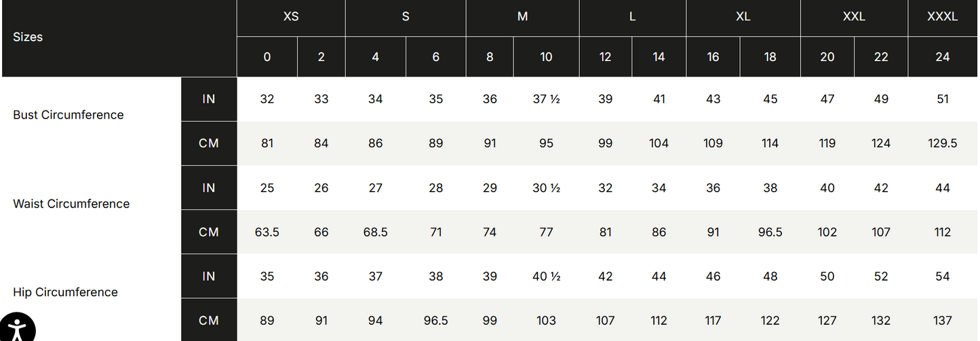
Task: Click the 37 ½ bust value
Action: coord(546,99)
